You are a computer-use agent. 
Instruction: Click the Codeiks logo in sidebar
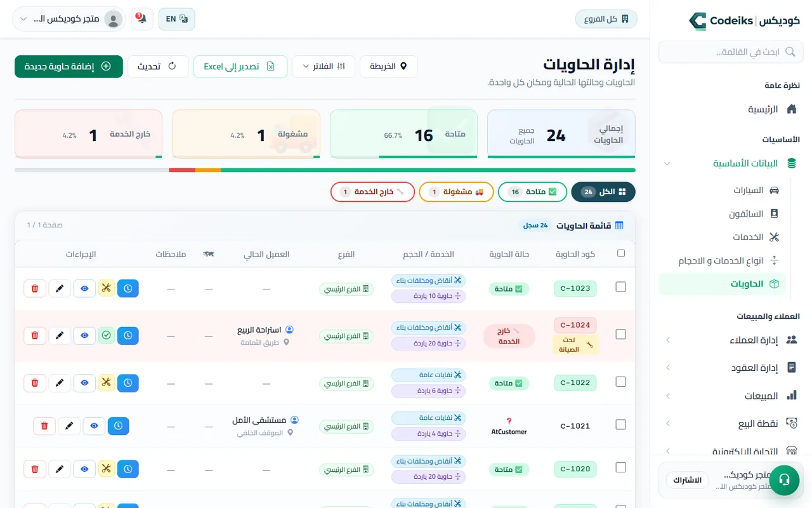coord(745,21)
